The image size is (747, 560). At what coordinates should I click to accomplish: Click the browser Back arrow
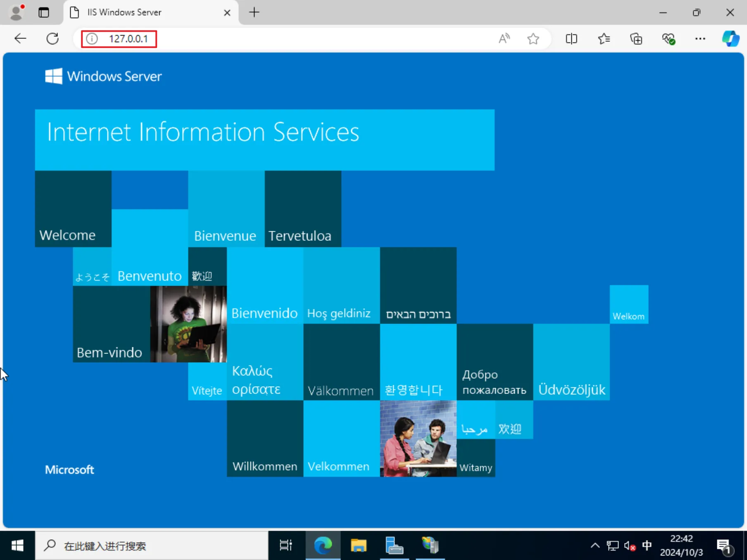point(20,39)
